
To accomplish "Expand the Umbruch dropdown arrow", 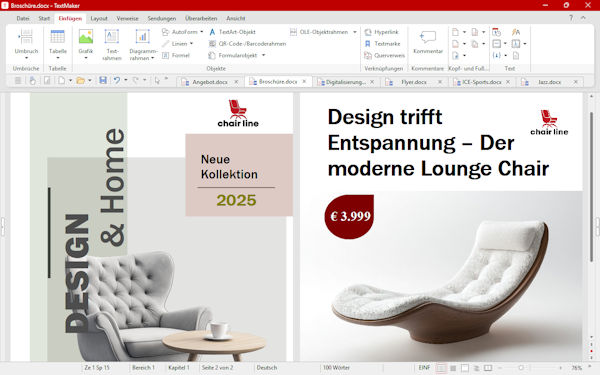I will click(x=26, y=58).
